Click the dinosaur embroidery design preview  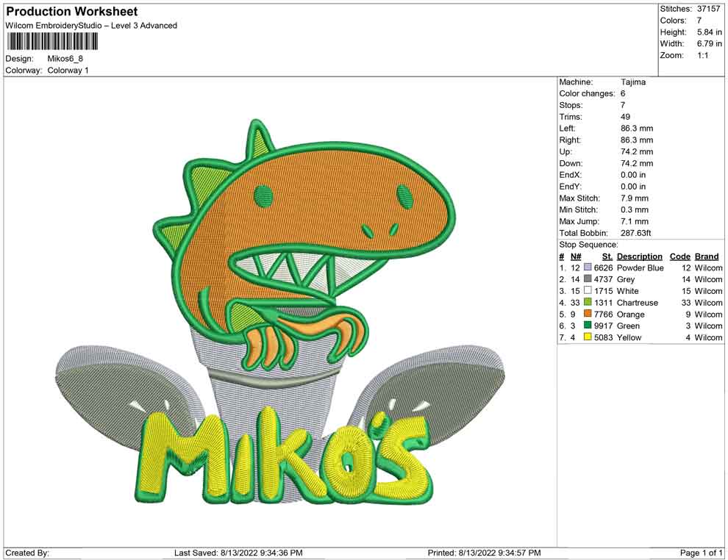click(281, 312)
